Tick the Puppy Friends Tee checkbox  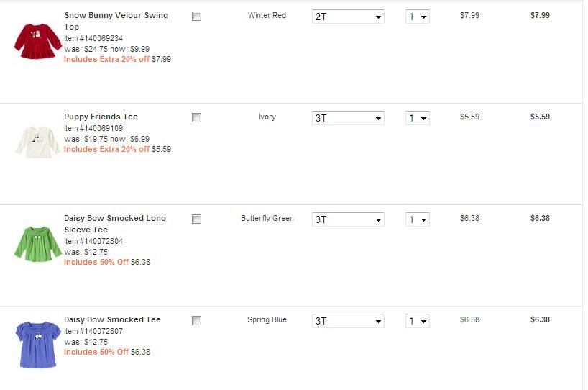pyautogui.click(x=196, y=118)
